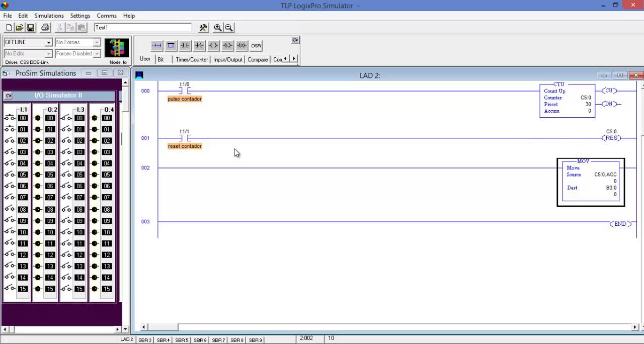Viewport: 644px width, 344px height.
Task: Select the I:1/0 pulso contador contact
Action: (185, 91)
